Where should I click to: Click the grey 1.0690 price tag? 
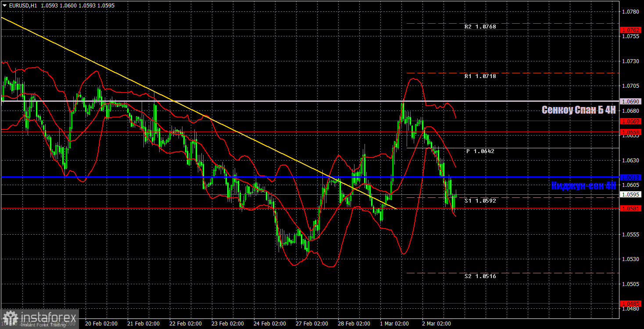631,101
